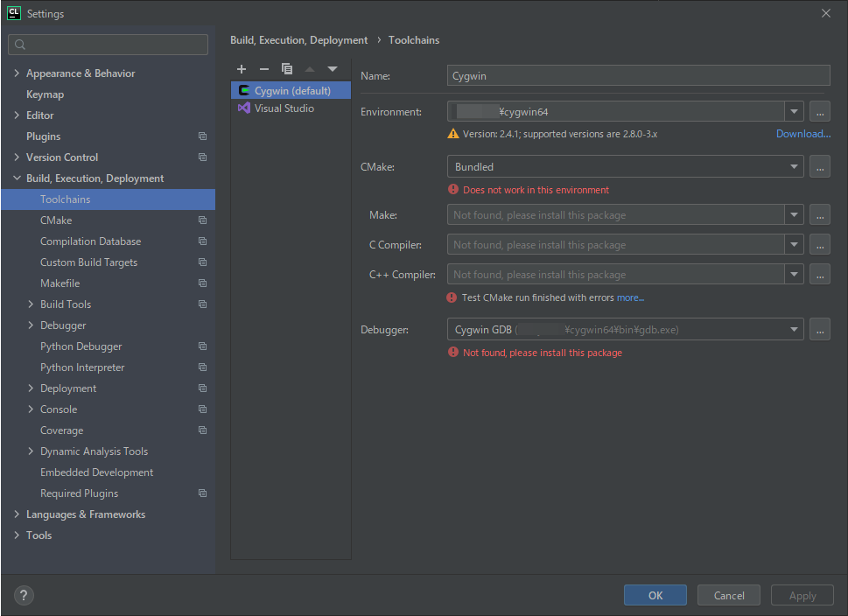
Task: Open Plugins settings
Action: click(43, 136)
